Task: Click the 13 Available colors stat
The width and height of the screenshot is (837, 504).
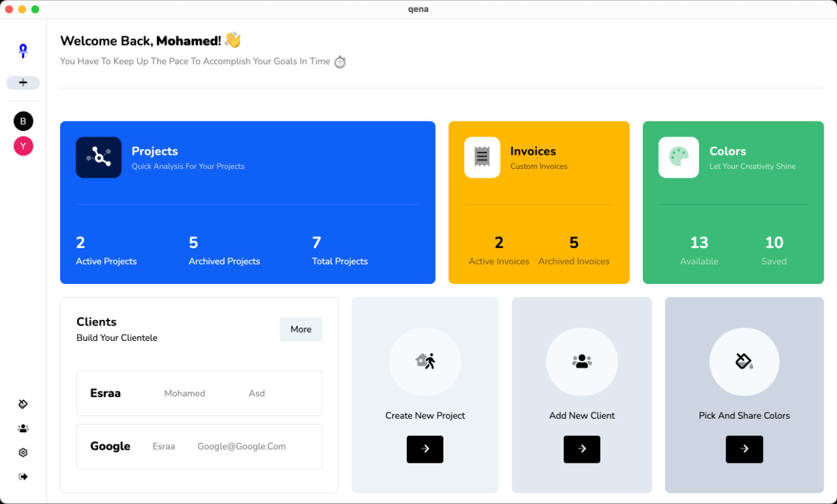Action: [699, 251]
